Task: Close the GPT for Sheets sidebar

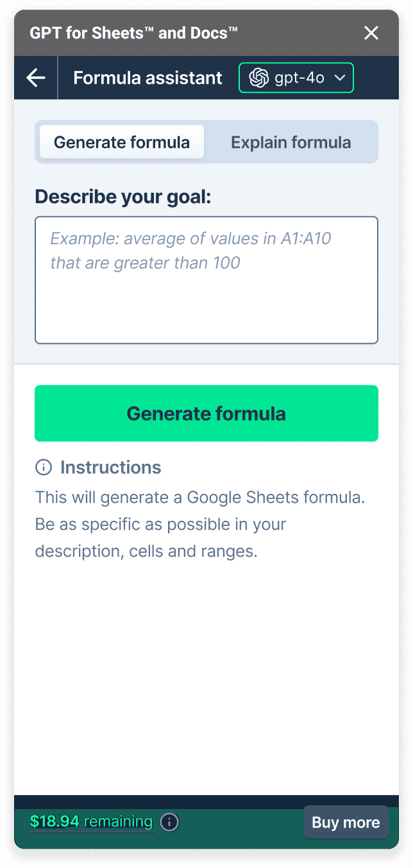Action: pyautogui.click(x=371, y=33)
